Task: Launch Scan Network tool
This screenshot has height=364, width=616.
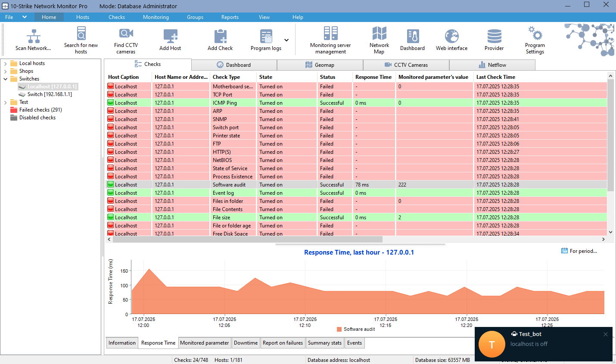Action: 33,40
